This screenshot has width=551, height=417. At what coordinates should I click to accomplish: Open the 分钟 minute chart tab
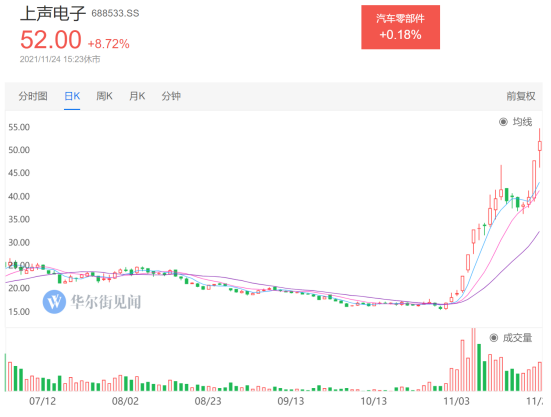coord(171,96)
